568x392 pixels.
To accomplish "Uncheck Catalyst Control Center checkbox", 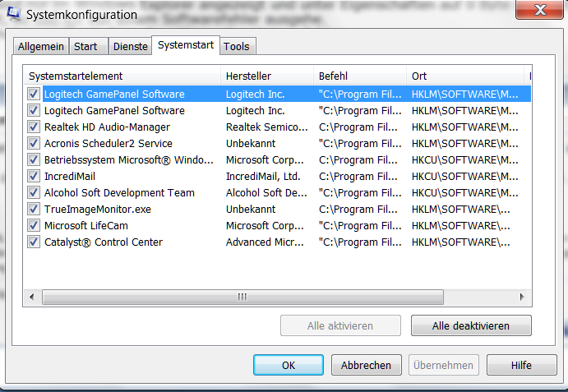I will [x=34, y=242].
